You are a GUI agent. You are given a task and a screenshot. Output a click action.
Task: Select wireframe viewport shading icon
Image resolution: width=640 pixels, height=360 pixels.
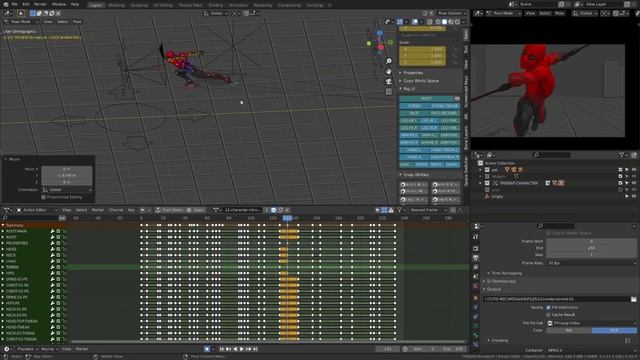438,22
